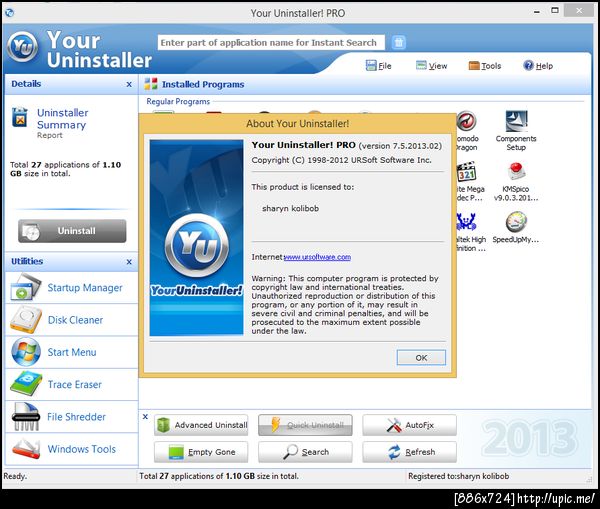Open the View menu

[x=431, y=66]
